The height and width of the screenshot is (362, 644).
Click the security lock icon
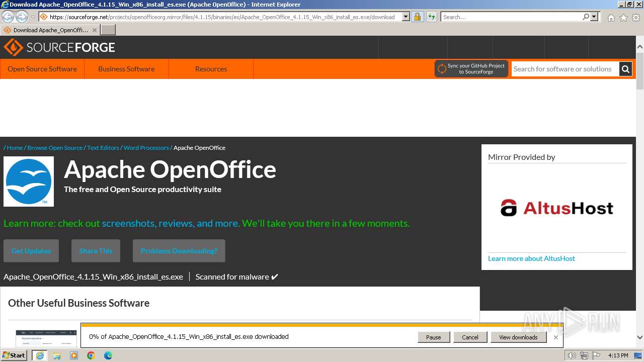point(417,17)
